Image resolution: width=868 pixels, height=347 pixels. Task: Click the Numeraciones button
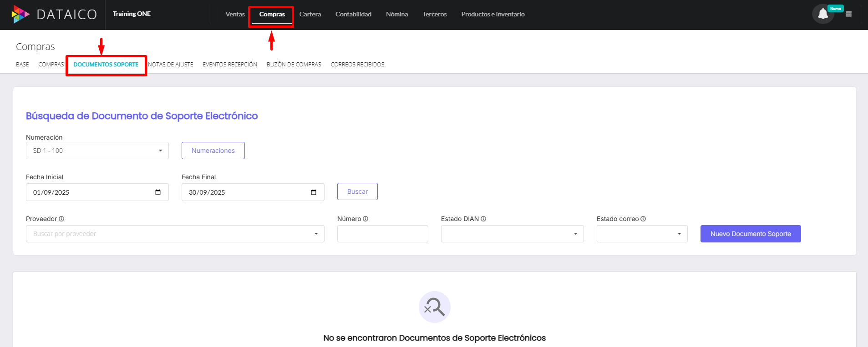tap(213, 151)
